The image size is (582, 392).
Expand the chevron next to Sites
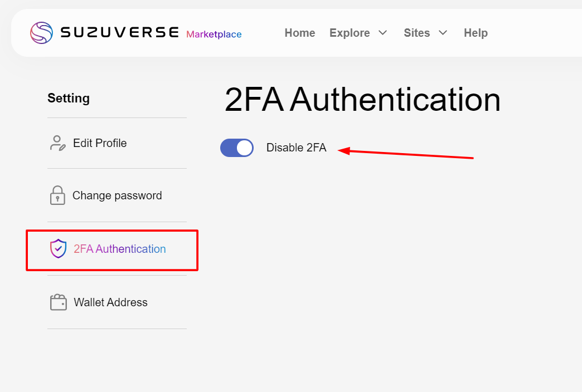[x=443, y=33]
